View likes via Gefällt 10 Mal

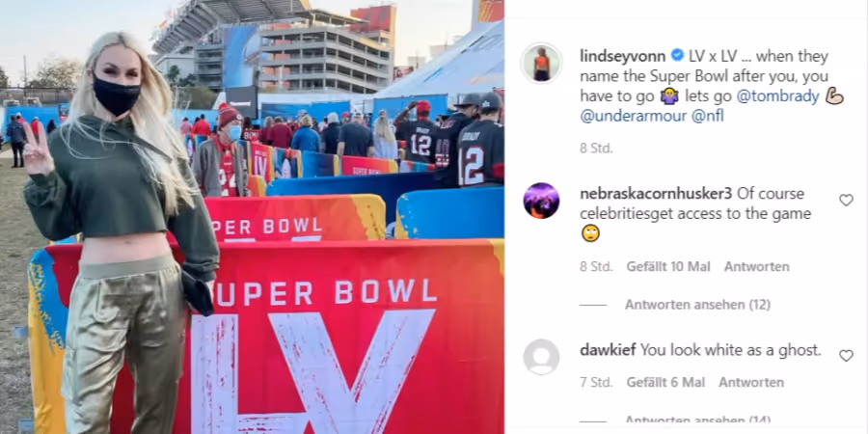[668, 267]
